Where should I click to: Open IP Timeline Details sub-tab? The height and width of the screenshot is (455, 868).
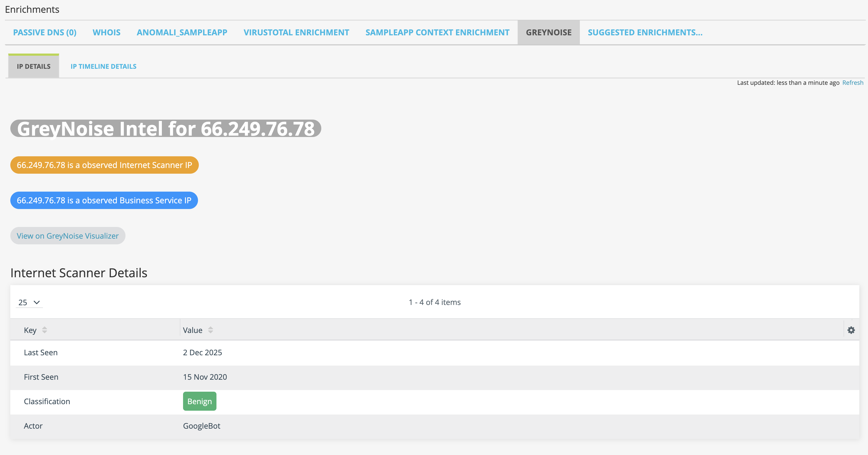[x=103, y=66]
